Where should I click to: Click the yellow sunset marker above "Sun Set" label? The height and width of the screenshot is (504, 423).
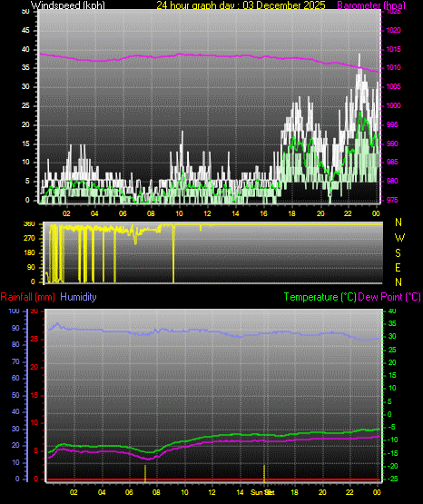point(264,473)
